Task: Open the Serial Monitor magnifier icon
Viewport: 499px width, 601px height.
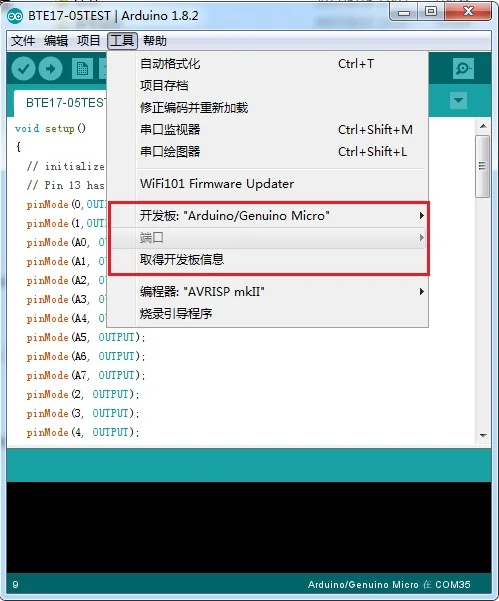Action: 463,69
